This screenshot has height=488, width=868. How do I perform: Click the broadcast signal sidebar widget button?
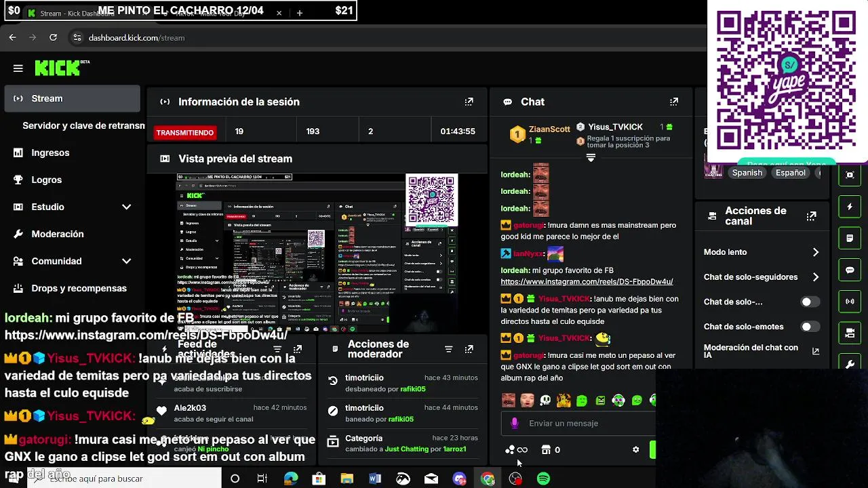(x=850, y=301)
